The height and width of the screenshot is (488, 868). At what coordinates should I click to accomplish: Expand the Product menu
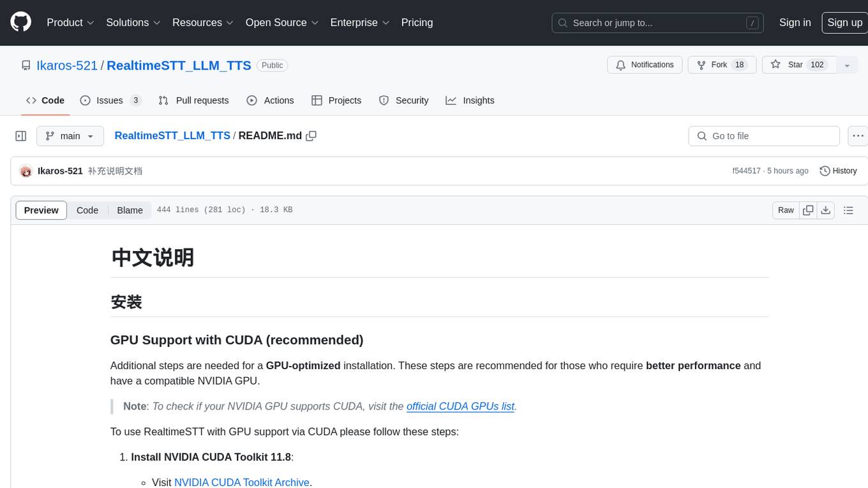(x=70, y=22)
